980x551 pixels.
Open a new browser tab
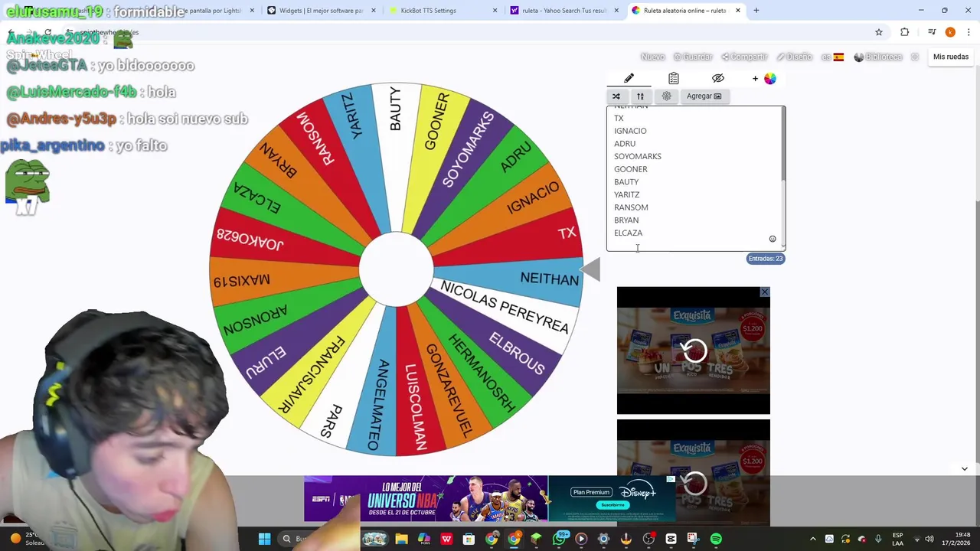coord(756,11)
